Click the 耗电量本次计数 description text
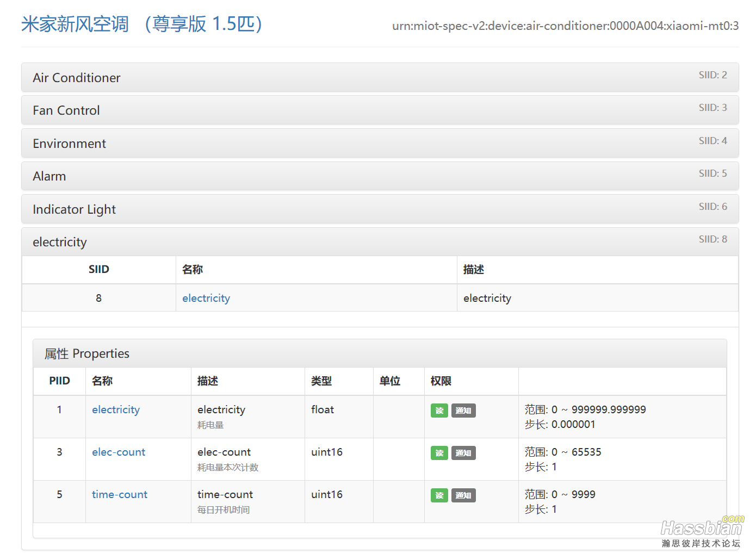Screen dimensions: 756x553 coord(228,467)
